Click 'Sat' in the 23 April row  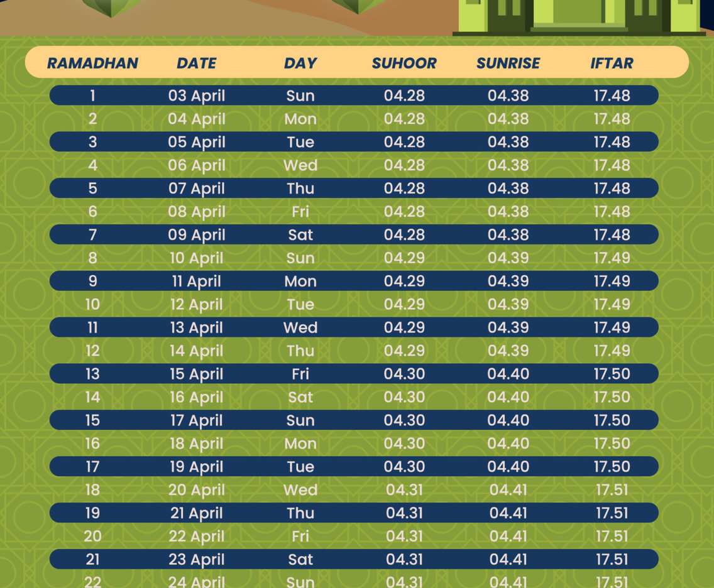click(x=300, y=560)
